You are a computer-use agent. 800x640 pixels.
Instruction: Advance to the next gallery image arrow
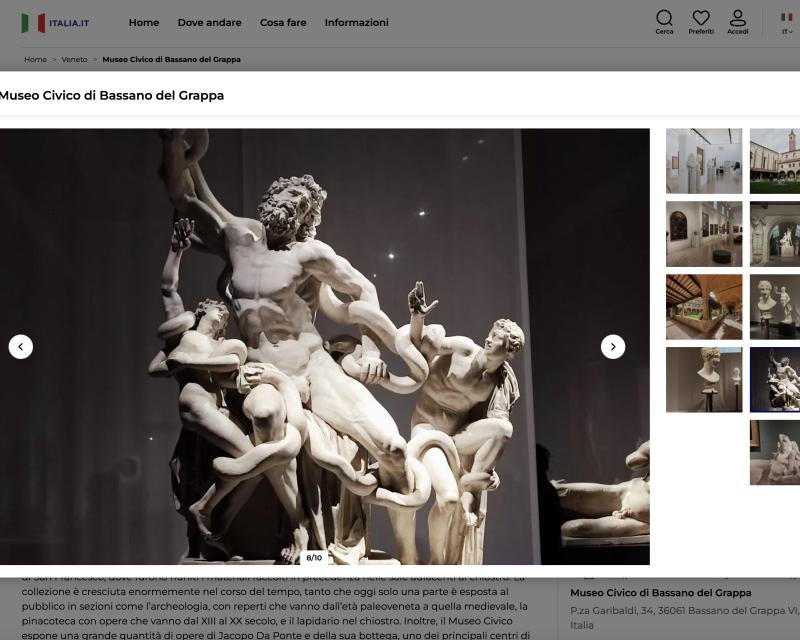tap(613, 347)
